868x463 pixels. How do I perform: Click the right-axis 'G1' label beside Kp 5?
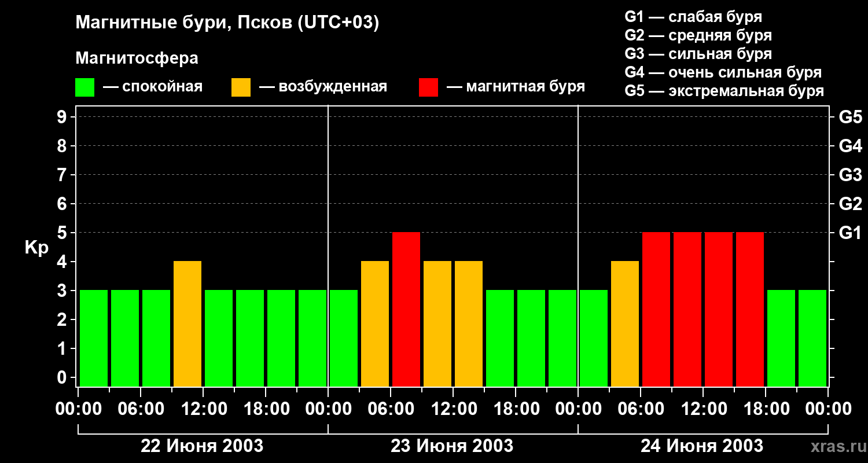(851, 233)
